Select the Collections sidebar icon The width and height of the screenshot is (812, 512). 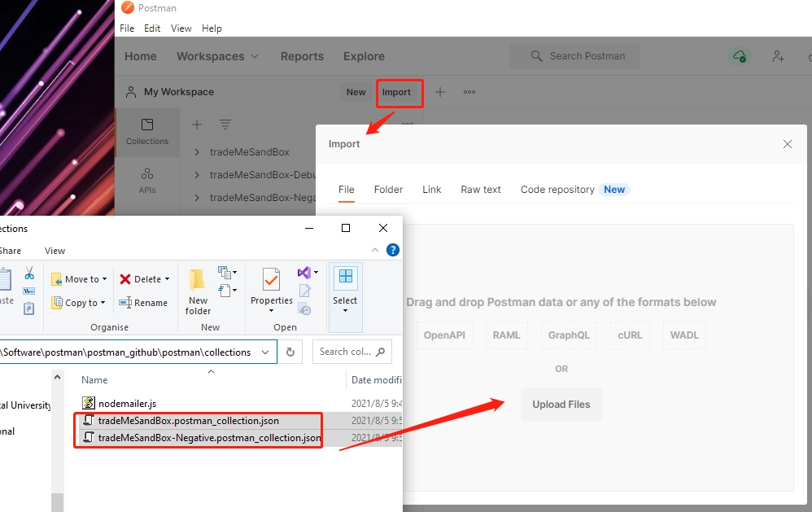(147, 132)
